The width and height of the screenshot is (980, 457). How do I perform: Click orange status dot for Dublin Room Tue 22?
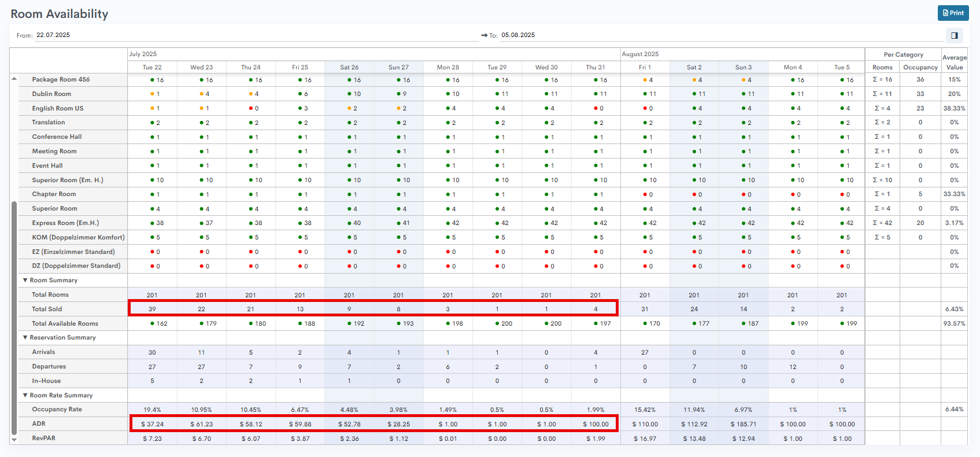coord(152,94)
